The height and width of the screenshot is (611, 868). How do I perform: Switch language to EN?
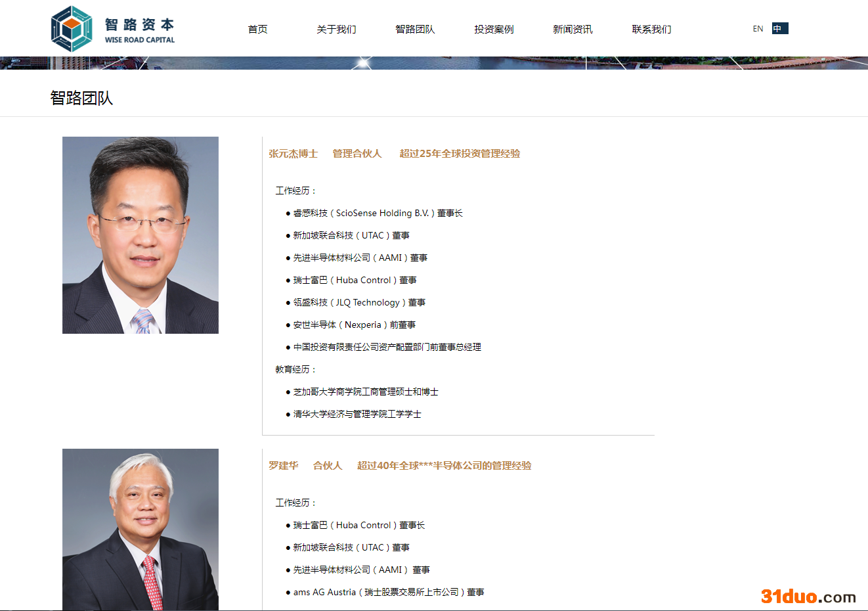[758, 28]
